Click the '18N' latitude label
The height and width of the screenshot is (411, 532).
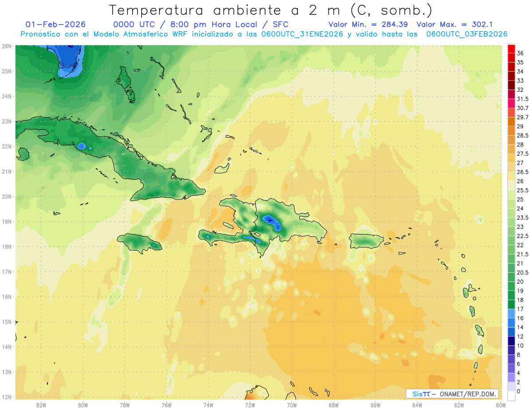pos(7,247)
